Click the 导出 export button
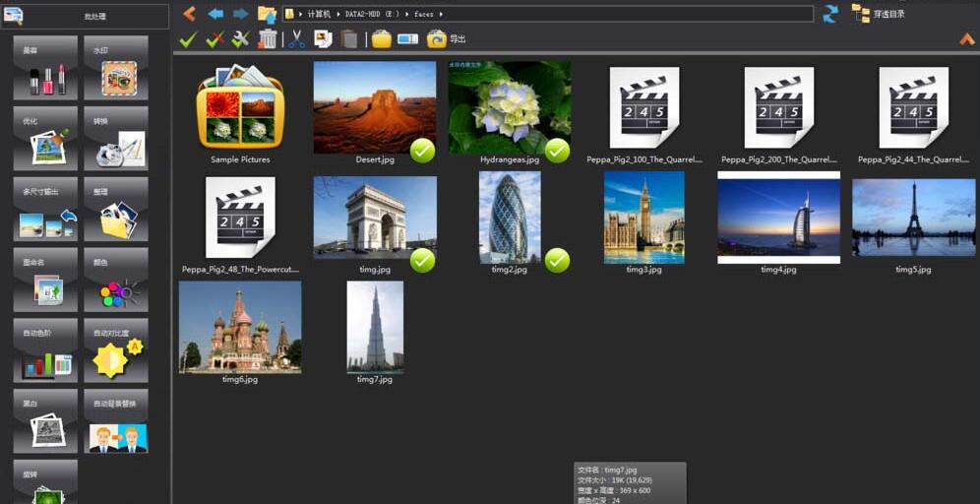Image resolution: width=980 pixels, height=504 pixels. 447,39
